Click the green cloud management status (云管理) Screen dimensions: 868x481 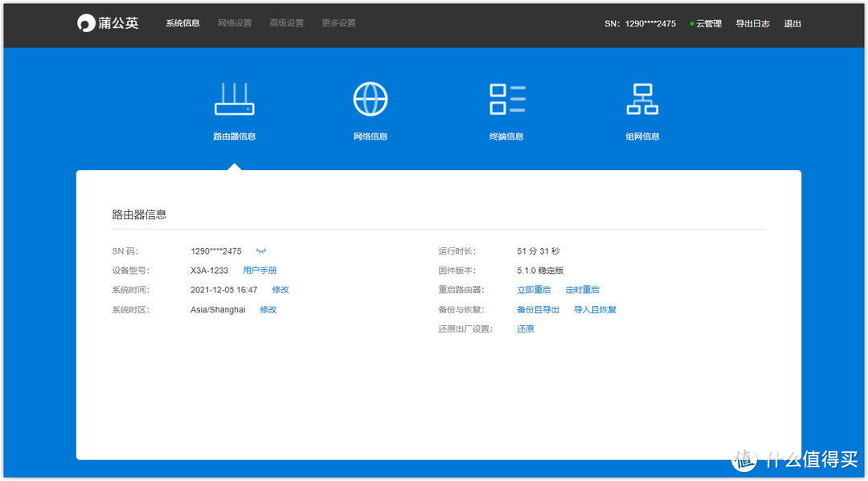[x=706, y=23]
